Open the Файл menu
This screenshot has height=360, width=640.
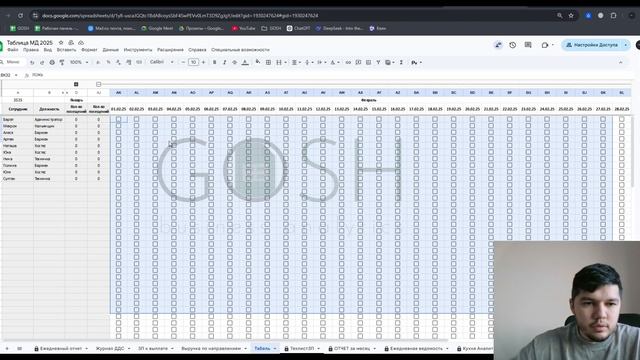click(13, 50)
